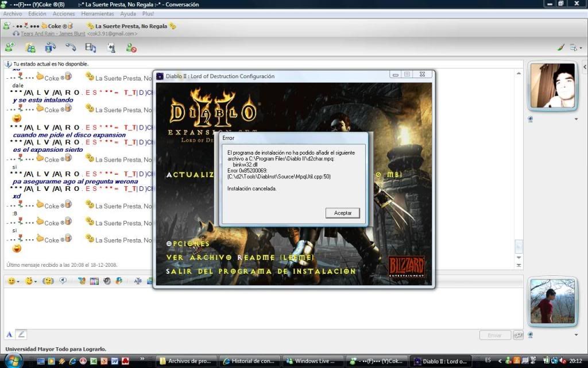Click the contact's display picture
Viewport: 588px width, 368px height.
pos(553,86)
